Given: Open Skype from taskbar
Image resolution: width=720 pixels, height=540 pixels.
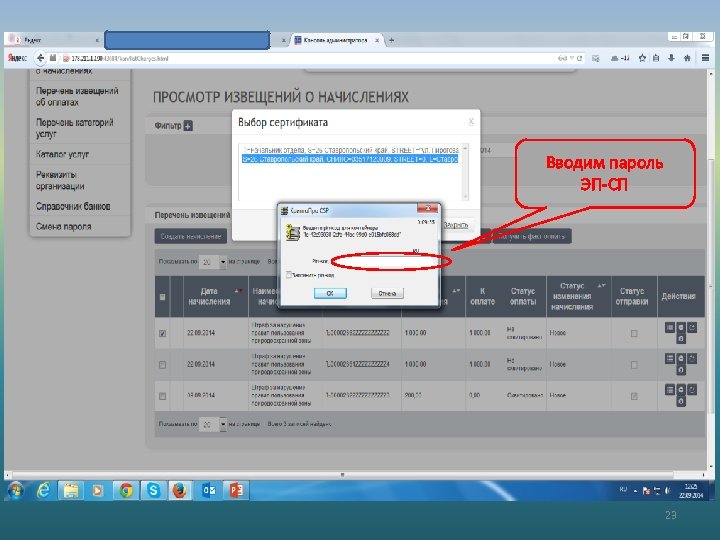Looking at the screenshot, I should pos(153,491).
